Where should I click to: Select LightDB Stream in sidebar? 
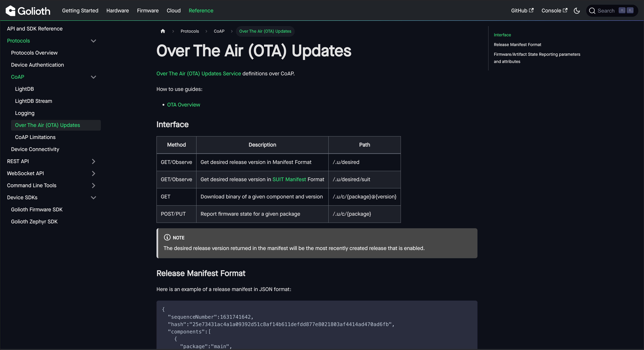point(34,101)
